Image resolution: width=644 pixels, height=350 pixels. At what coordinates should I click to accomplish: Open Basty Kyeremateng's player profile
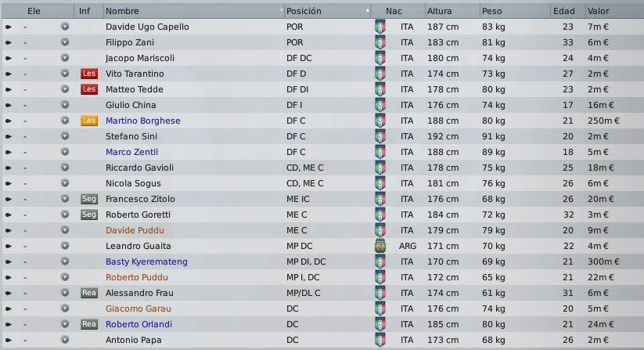(146, 262)
